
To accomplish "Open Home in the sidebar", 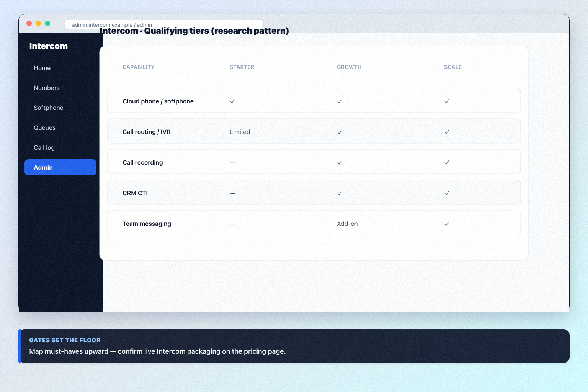I will [x=60, y=68].
